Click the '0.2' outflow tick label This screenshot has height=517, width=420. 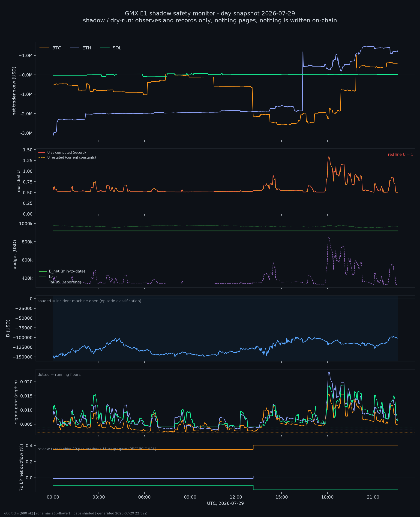tap(29, 462)
